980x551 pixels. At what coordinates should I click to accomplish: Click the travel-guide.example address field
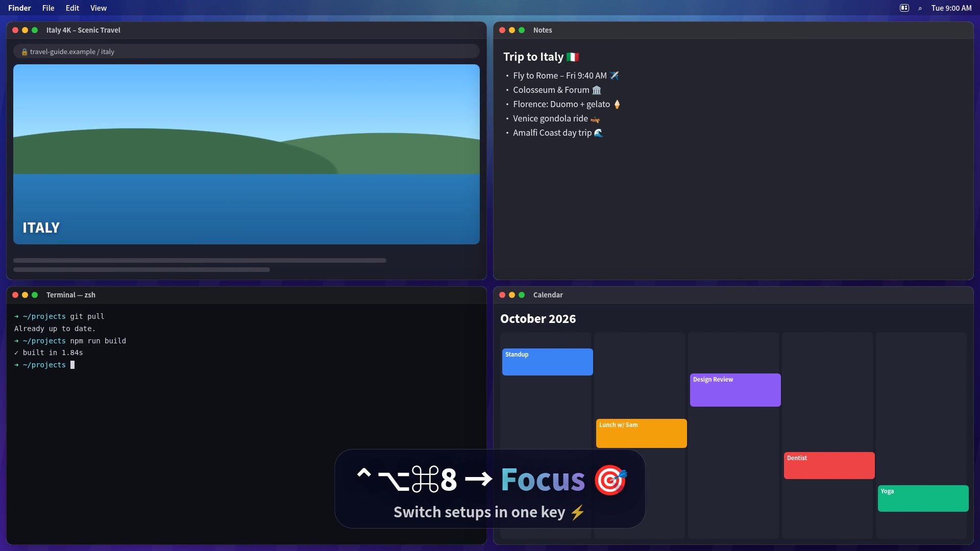246,51
